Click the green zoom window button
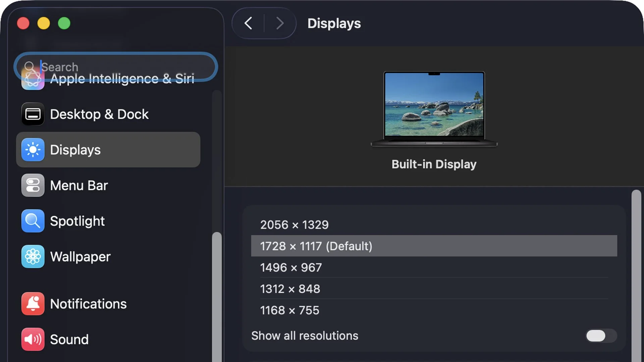Image resolution: width=644 pixels, height=362 pixels. [x=64, y=23]
